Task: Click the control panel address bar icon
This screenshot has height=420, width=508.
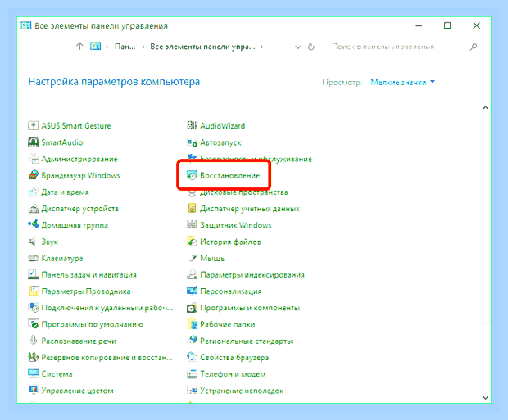Action: coord(95,47)
